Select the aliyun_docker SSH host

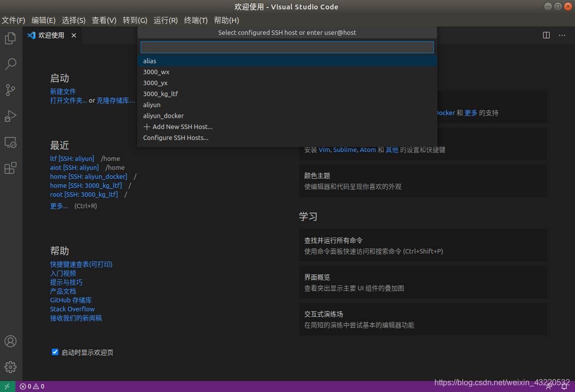pos(287,116)
